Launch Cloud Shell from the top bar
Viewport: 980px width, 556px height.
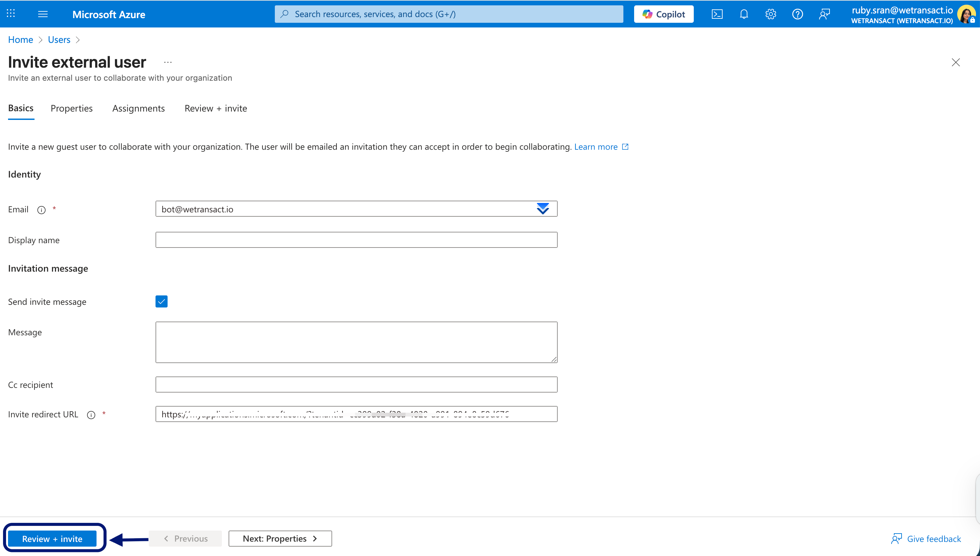click(x=717, y=14)
